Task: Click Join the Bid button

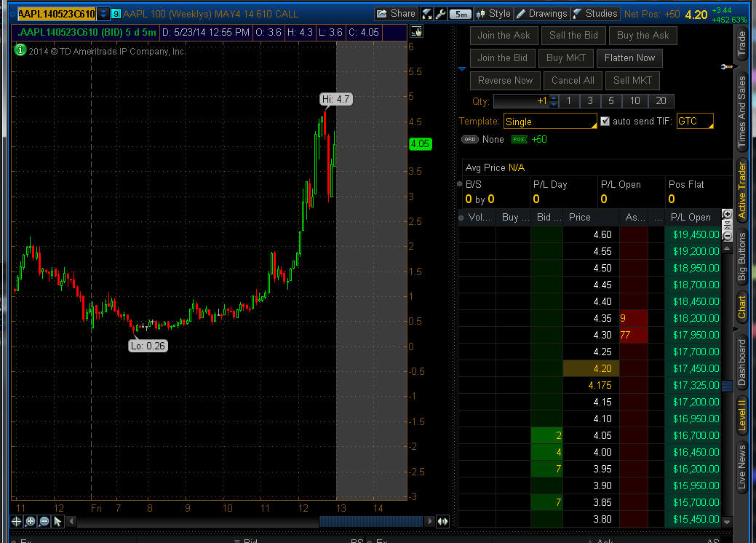Action: coord(502,58)
